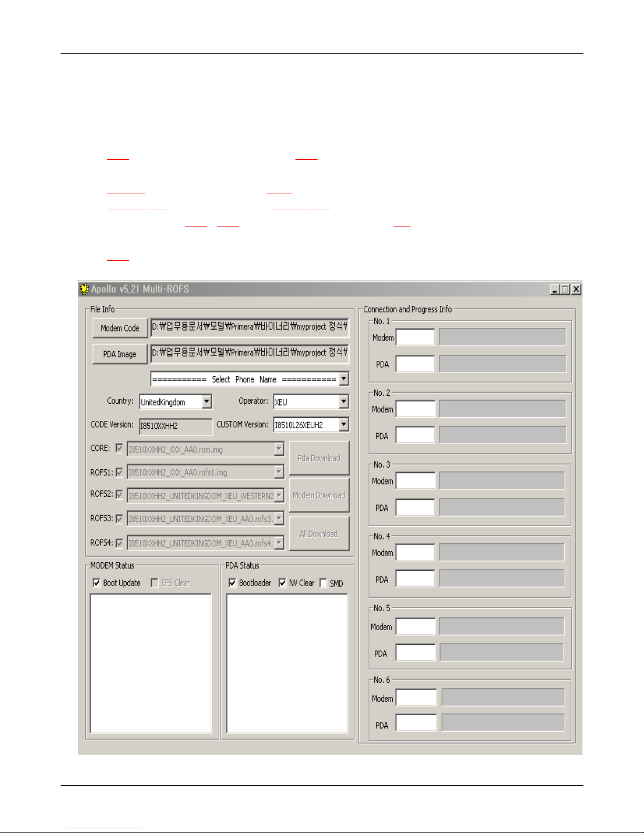644x833 pixels.
Task: Expand the ROFS3 file dropdown
Action: tap(279, 519)
